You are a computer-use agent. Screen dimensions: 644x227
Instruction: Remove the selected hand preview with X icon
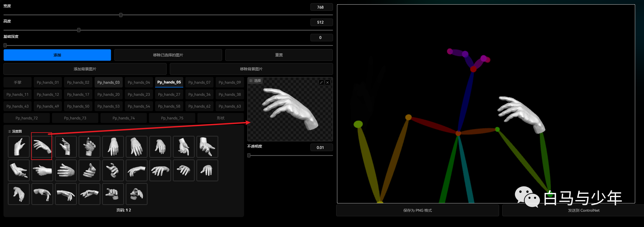pyautogui.click(x=327, y=83)
